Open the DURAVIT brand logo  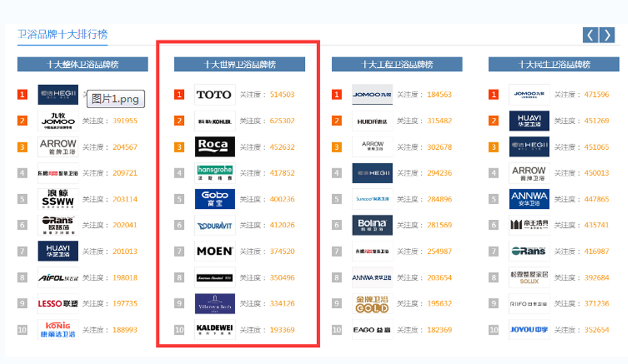click(x=214, y=225)
